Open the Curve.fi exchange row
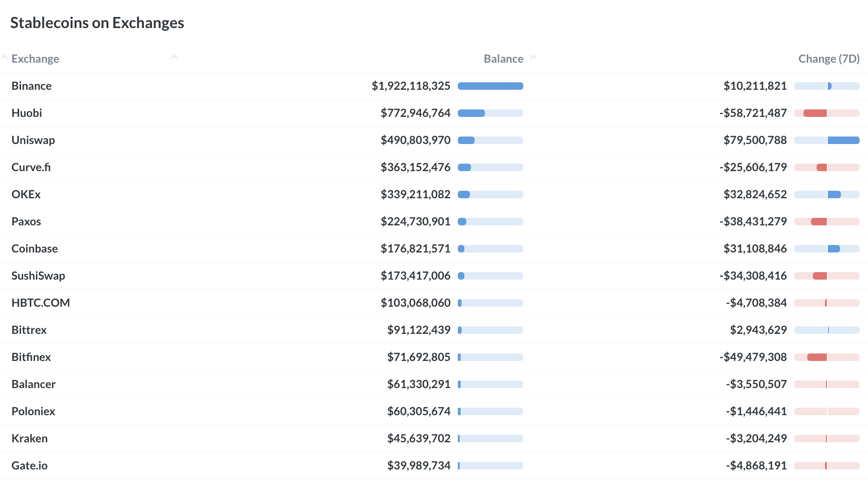868x490 pixels. click(31, 167)
